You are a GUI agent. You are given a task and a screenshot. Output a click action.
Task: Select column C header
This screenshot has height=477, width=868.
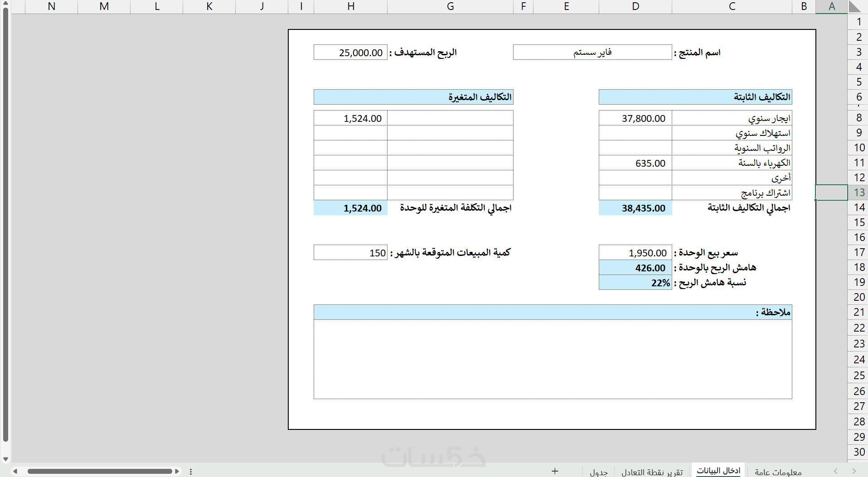coord(732,6)
